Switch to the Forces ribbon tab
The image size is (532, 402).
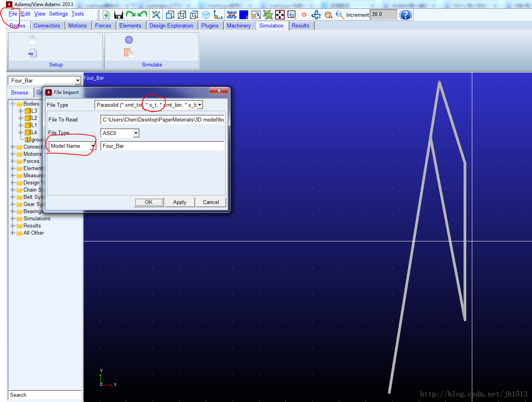click(103, 25)
